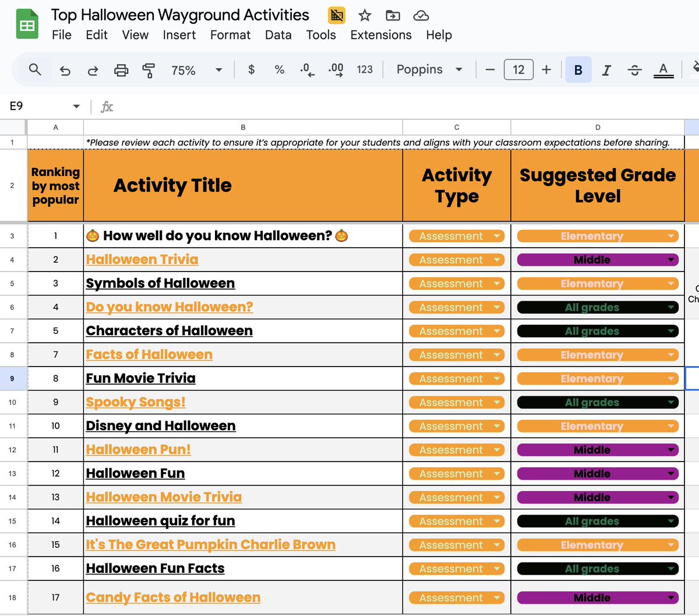Open the Symbols of Halloween link
This screenshot has height=616, width=699.
click(x=160, y=283)
